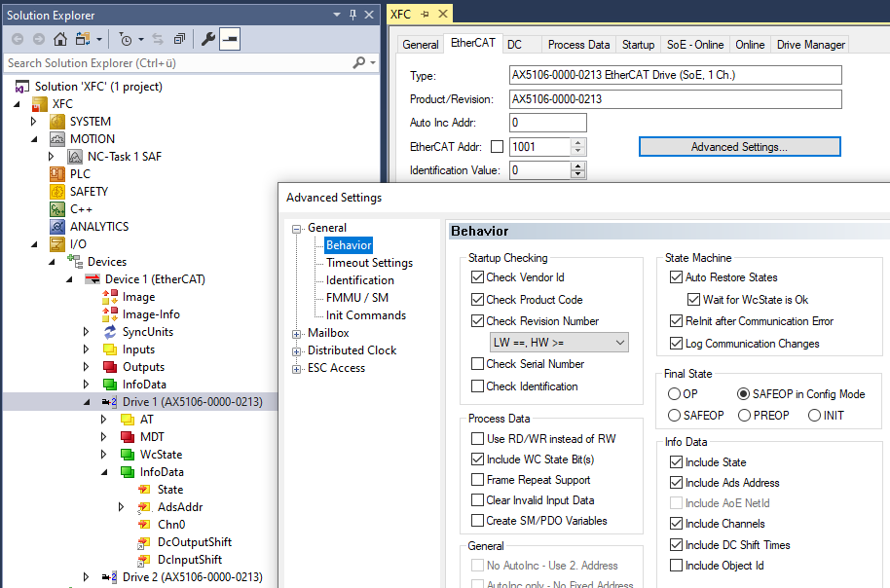890x588 pixels.
Task: Click the wrench Properties icon
Action: point(207,39)
